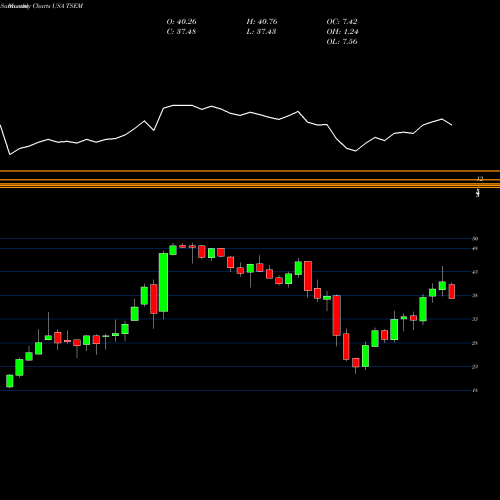Image resolution: width=500 pixels, height=500 pixels.
Task: Click the chart title ending in 'Charts USA TSEM'
Action: point(42,6)
